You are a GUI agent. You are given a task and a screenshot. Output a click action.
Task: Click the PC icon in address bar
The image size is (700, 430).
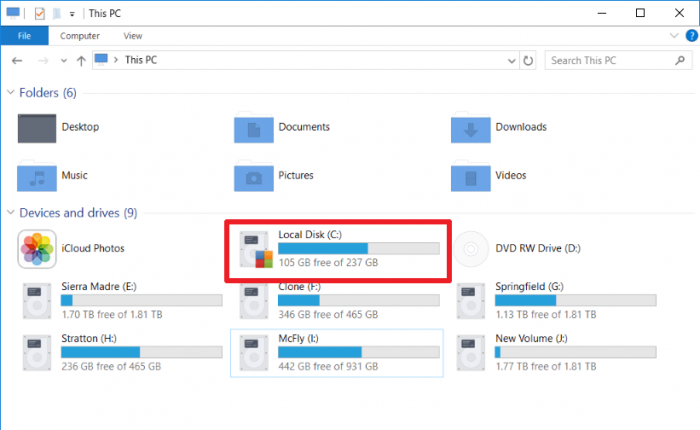pyautogui.click(x=101, y=59)
